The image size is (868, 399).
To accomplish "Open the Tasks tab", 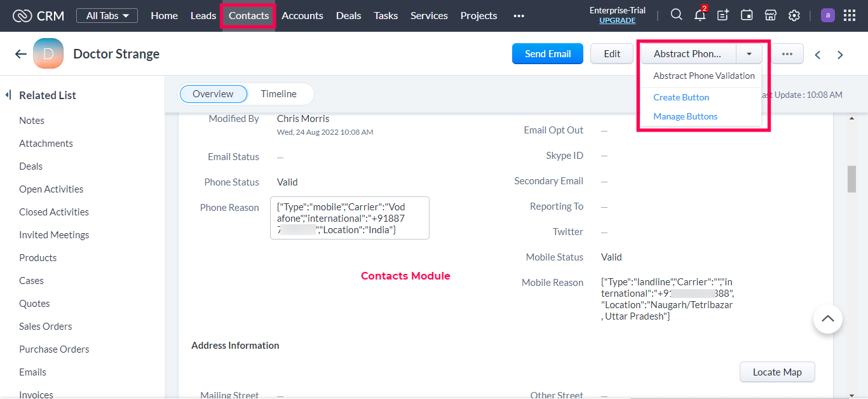I will (x=386, y=16).
